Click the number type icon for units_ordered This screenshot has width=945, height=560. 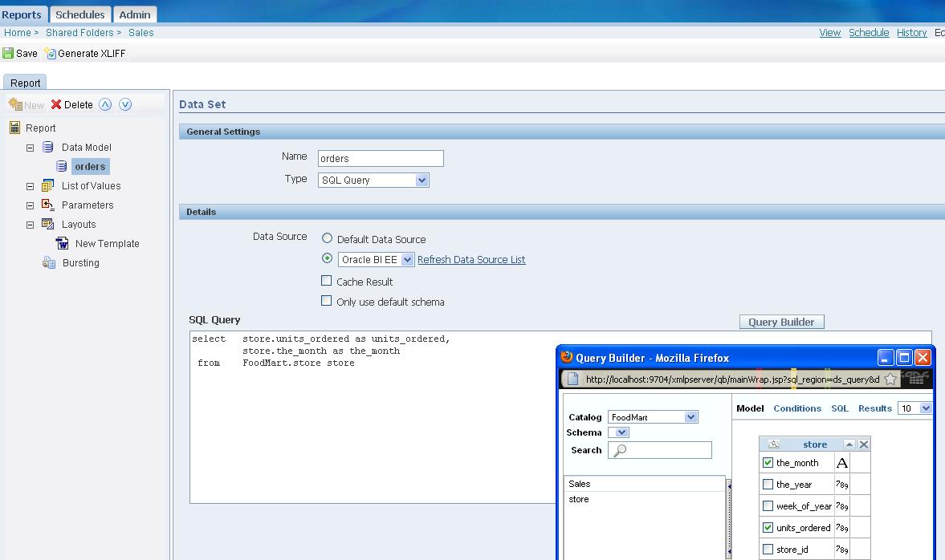[x=842, y=527]
